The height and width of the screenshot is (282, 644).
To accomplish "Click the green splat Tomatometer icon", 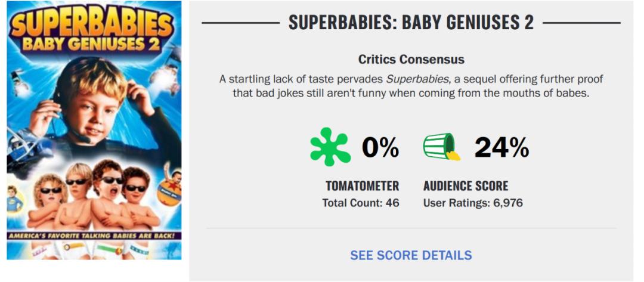I will tap(330, 147).
